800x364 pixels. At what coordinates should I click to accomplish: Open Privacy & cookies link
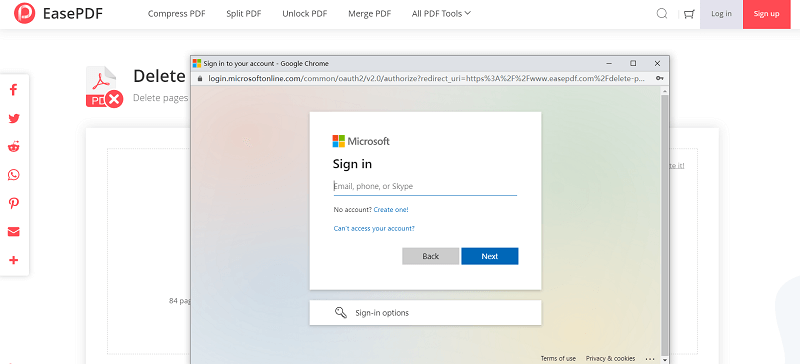[610, 358]
